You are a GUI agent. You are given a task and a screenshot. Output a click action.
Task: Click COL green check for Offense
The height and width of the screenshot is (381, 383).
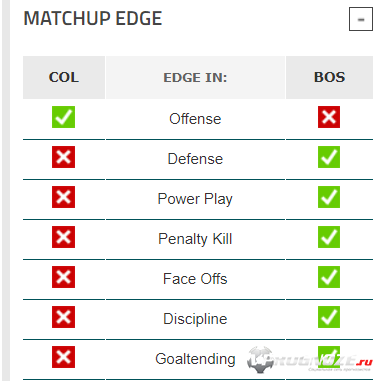(x=63, y=117)
